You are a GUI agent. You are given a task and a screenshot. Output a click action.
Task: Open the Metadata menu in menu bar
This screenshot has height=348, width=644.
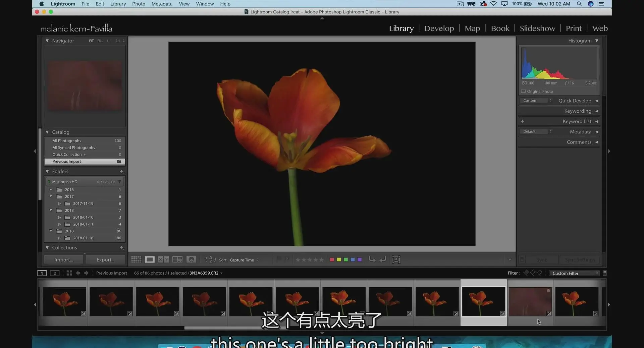[x=162, y=4]
